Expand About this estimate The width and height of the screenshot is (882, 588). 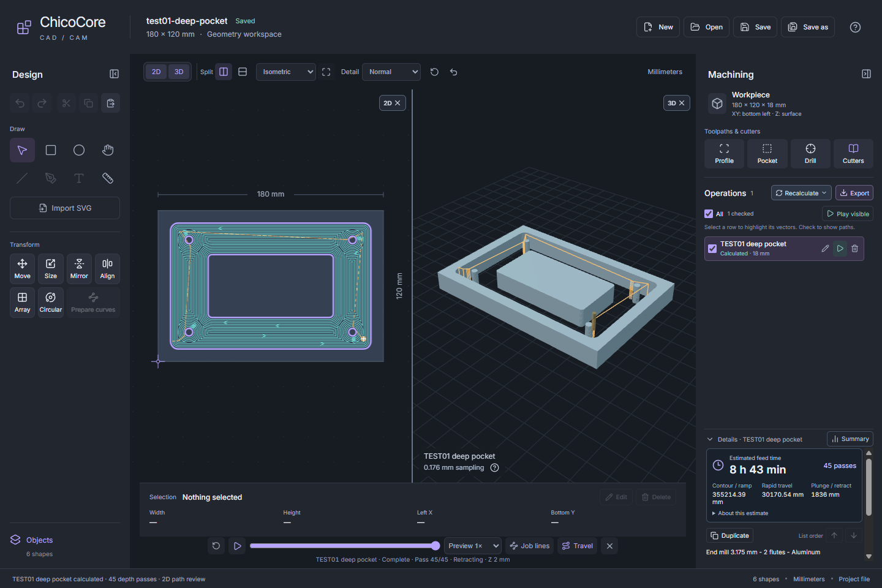pyautogui.click(x=740, y=513)
